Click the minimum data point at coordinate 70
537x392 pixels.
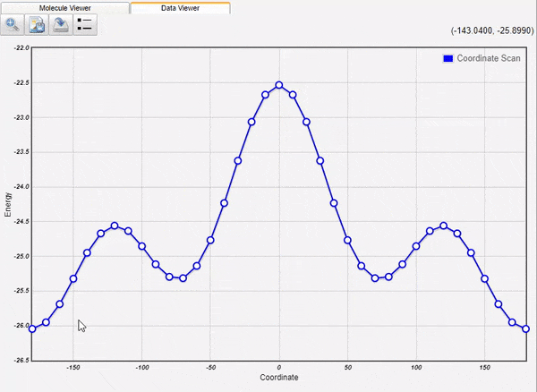click(x=375, y=278)
